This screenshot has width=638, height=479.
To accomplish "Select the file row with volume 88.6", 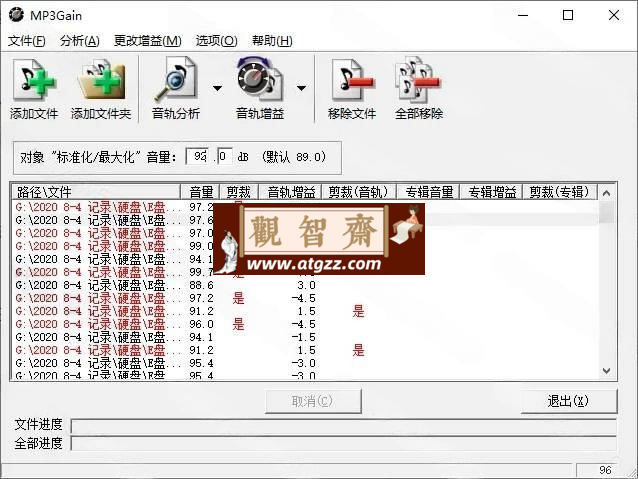I will coord(305,285).
